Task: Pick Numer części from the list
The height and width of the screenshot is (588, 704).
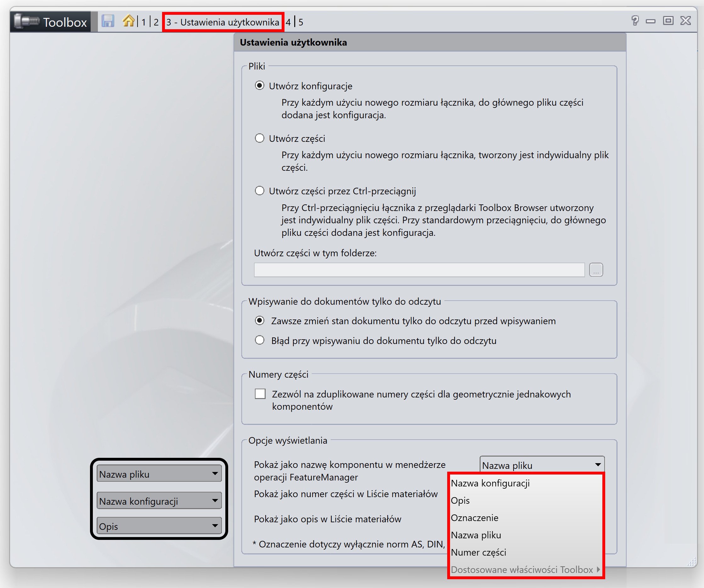Action: pyautogui.click(x=478, y=552)
